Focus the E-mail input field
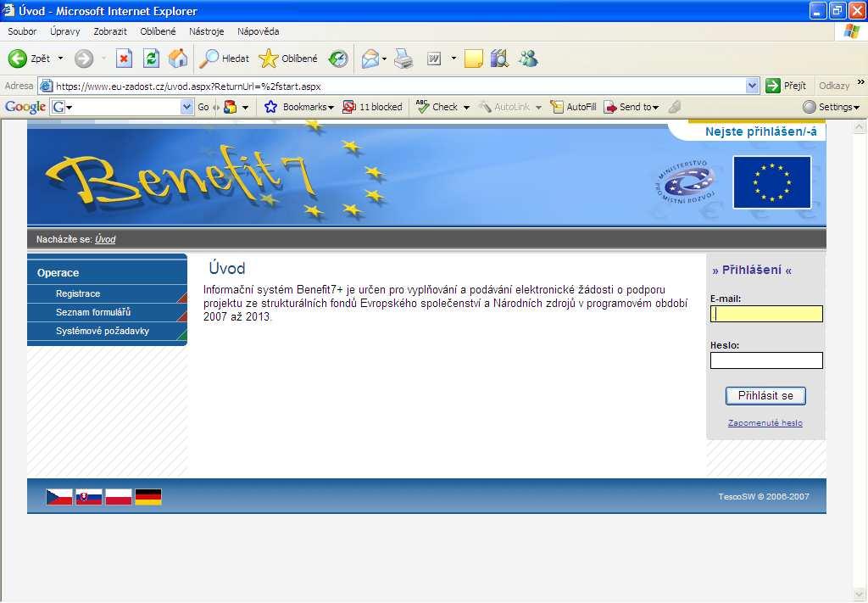This screenshot has width=868, height=603. click(766, 314)
